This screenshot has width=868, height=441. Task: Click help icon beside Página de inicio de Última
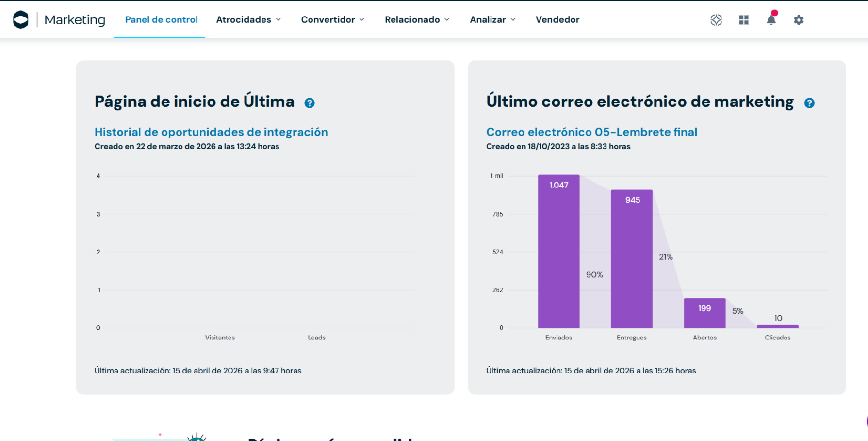tap(310, 103)
